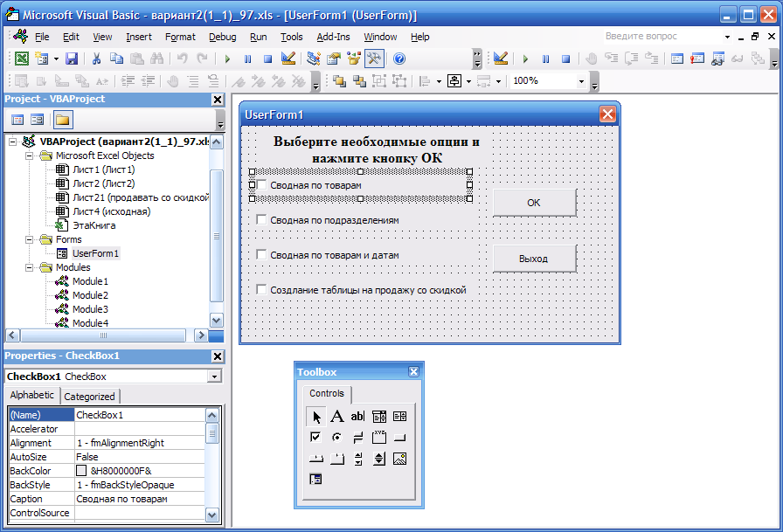Switch to the Categorized properties tab
Viewport: 783px width, 532px height.
[90, 397]
